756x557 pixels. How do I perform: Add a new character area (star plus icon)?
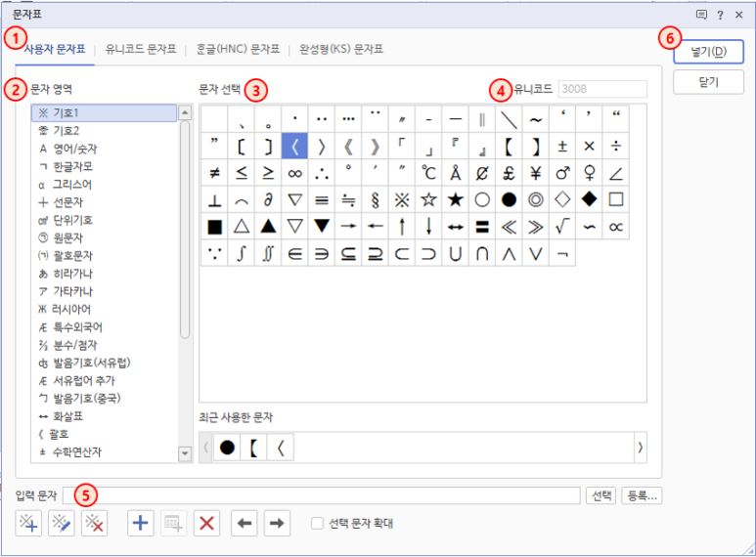pos(28,523)
